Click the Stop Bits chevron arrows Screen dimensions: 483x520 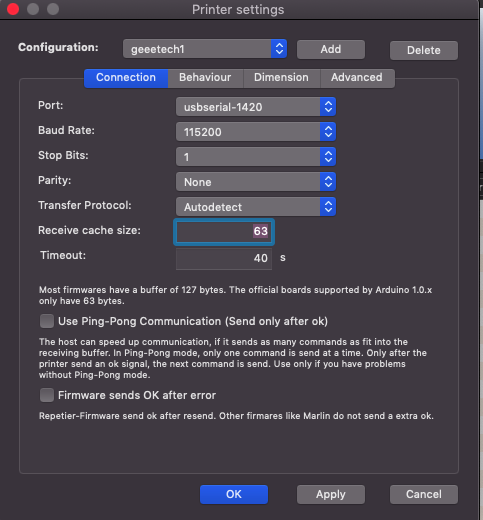point(328,157)
